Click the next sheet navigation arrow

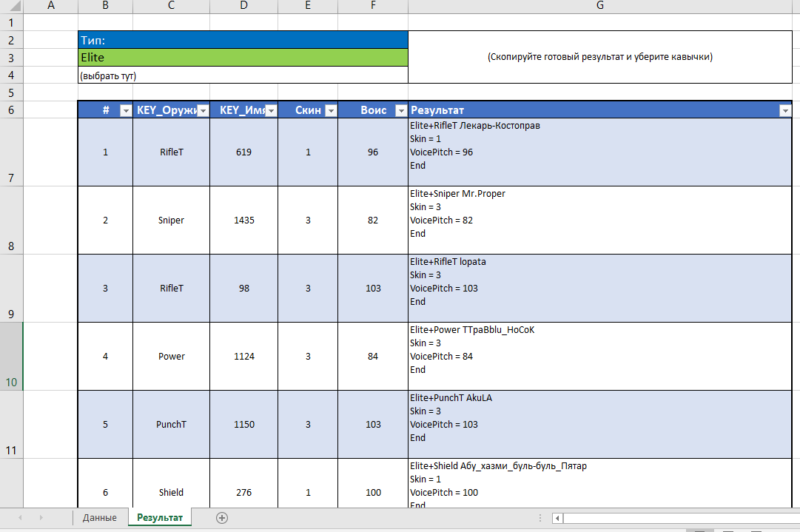click(x=41, y=518)
